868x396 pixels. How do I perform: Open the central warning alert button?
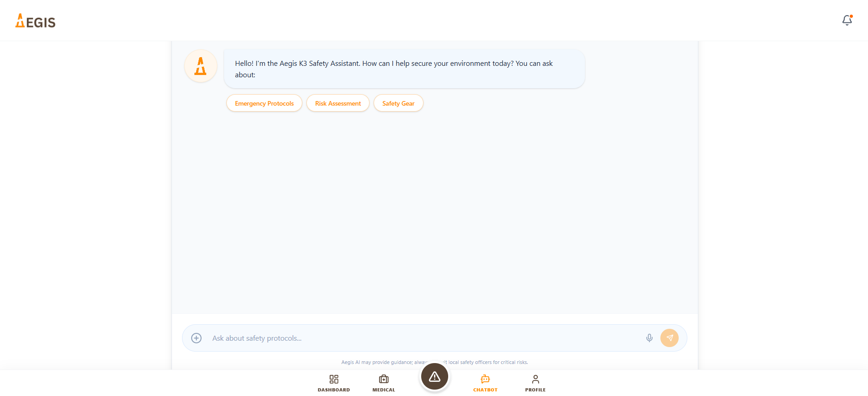coord(434,376)
